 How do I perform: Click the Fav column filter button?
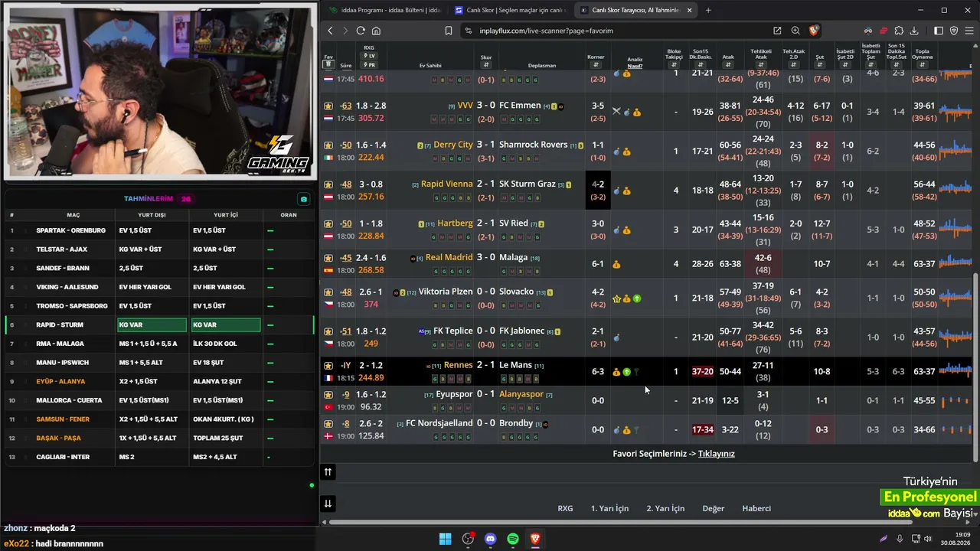click(x=328, y=64)
